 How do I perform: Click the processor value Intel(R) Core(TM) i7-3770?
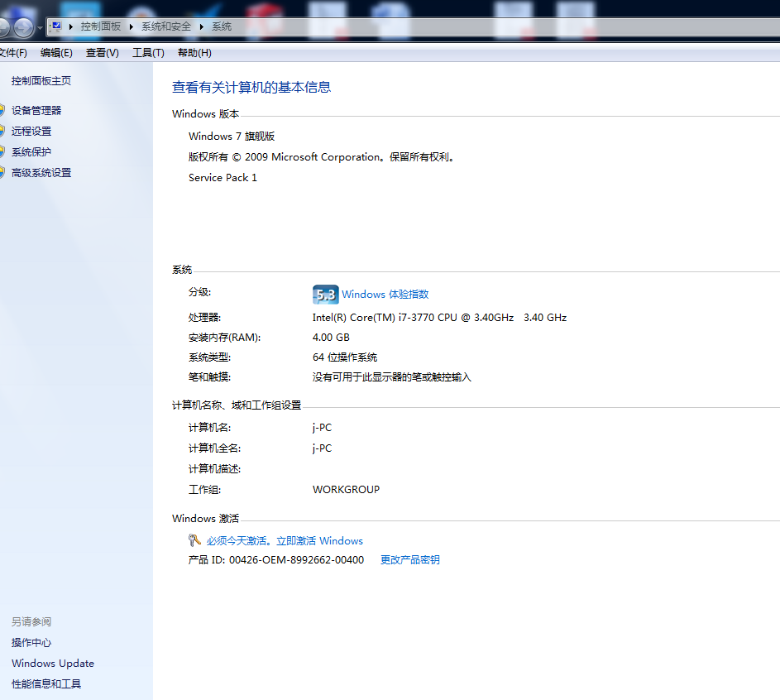pyautogui.click(x=439, y=318)
